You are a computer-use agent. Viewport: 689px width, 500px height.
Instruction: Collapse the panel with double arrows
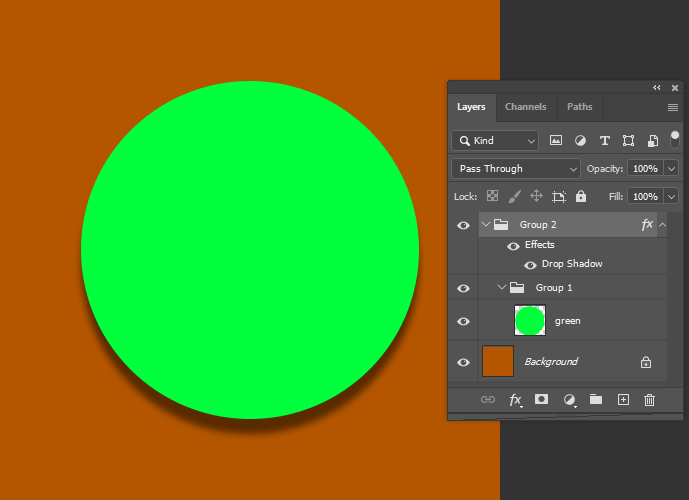[x=656, y=87]
